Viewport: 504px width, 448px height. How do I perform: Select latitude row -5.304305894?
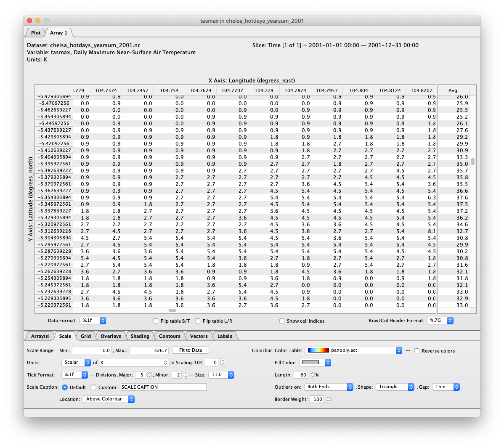pyautogui.click(x=54, y=238)
